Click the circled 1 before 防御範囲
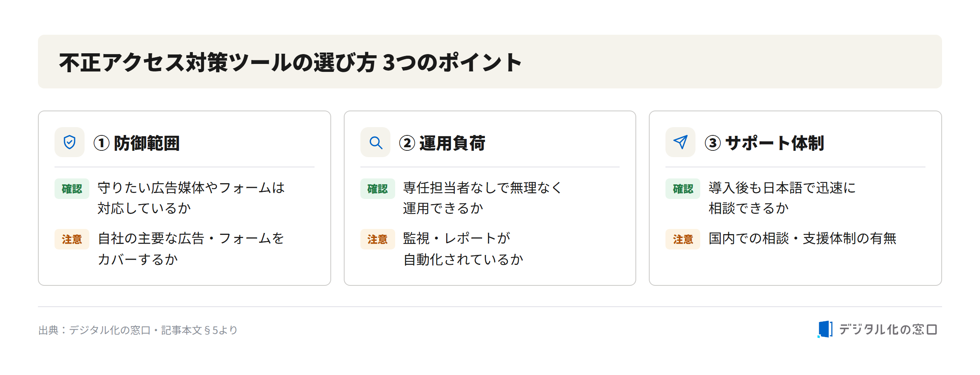This screenshot has width=980, height=375. click(101, 143)
